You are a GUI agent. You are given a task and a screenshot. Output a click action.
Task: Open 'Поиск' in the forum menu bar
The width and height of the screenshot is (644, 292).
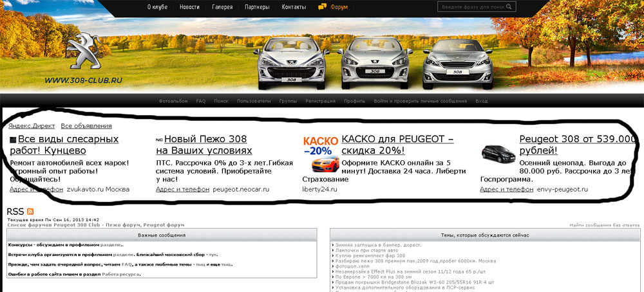[x=221, y=101]
